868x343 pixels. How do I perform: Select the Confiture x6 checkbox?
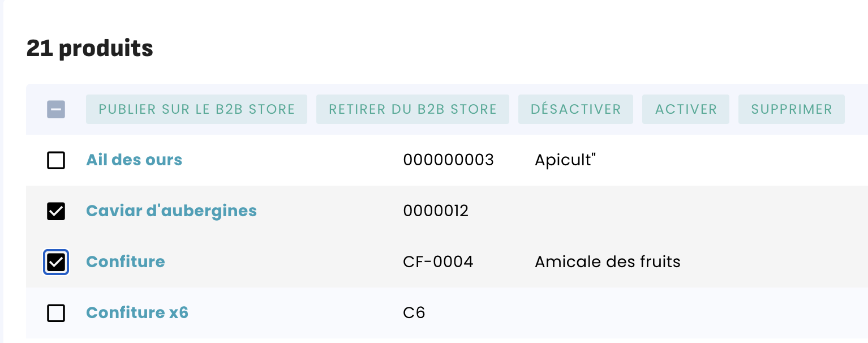pyautogui.click(x=56, y=313)
